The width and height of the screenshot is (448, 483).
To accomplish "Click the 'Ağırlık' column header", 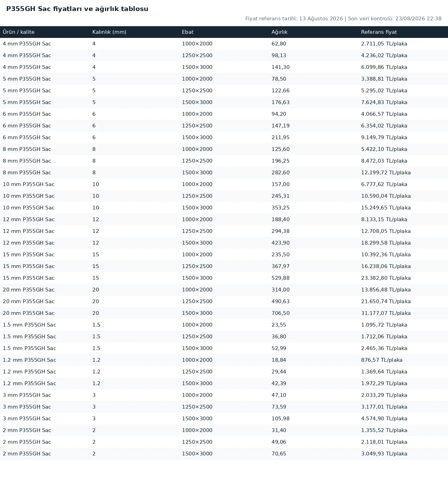I will (279, 32).
